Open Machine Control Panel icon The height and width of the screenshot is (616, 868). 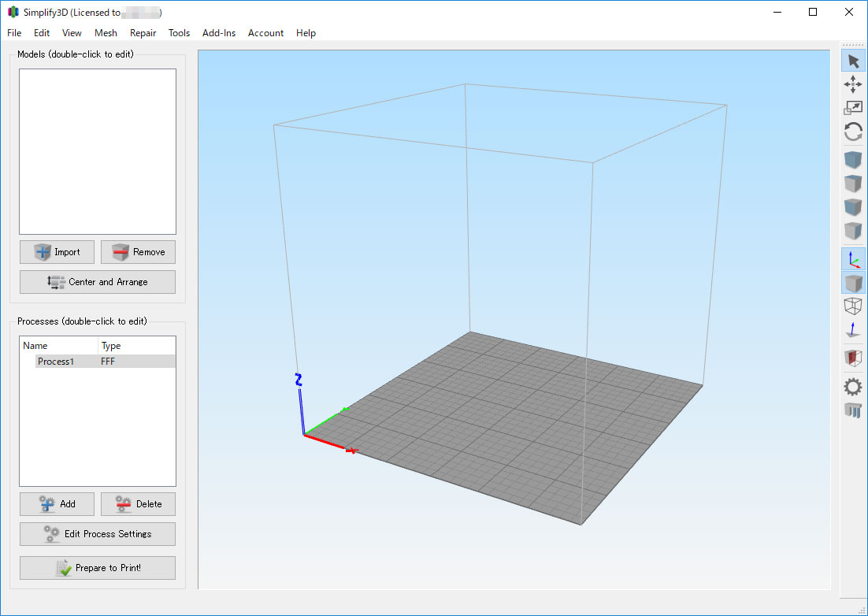point(853,410)
